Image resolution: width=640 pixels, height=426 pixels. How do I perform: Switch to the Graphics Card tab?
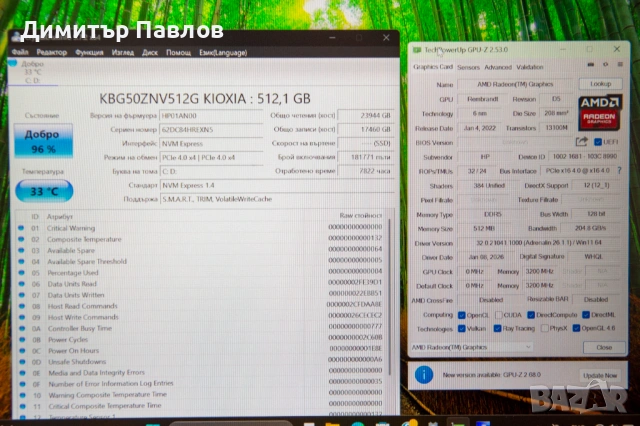coord(433,67)
